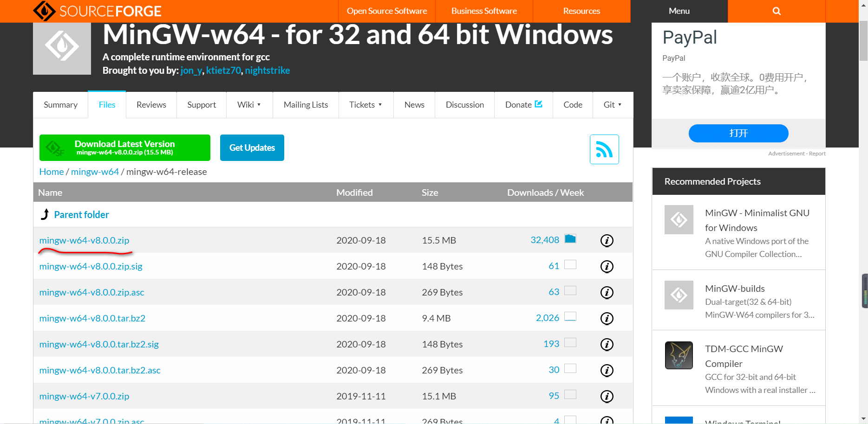Expand the Tickets dropdown tab
This screenshot has width=868, height=424.
coord(366,105)
